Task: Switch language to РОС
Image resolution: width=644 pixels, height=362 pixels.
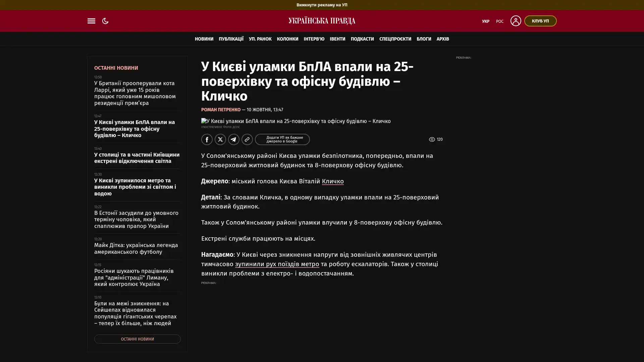Action: (x=499, y=21)
